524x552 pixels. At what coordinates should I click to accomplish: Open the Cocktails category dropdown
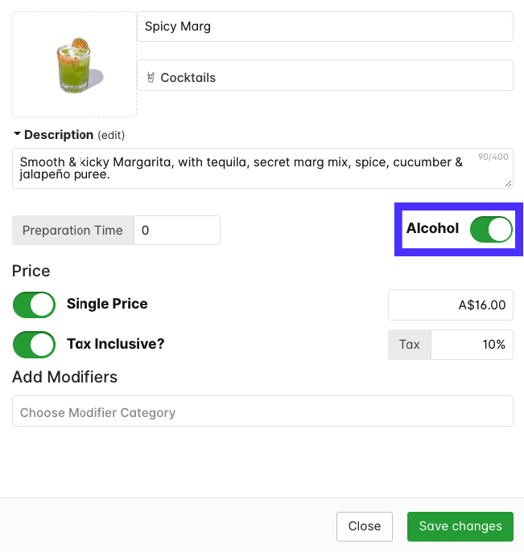(325, 75)
